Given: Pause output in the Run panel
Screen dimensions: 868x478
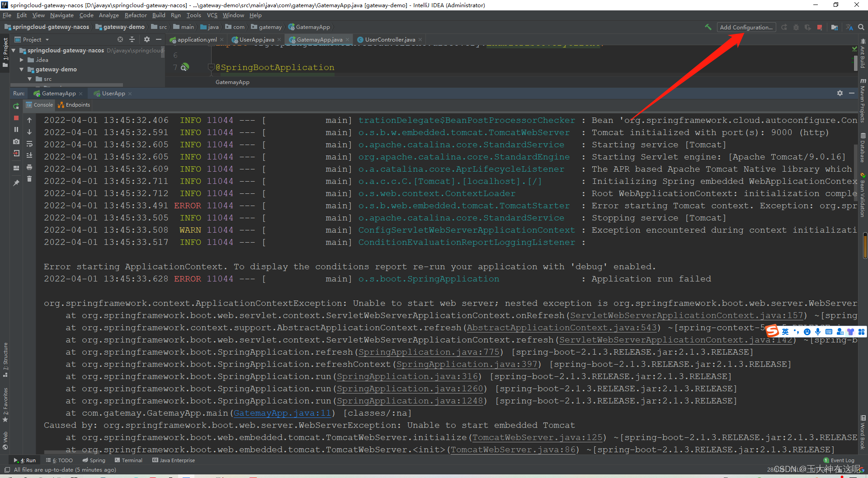Looking at the screenshot, I should (x=16, y=130).
